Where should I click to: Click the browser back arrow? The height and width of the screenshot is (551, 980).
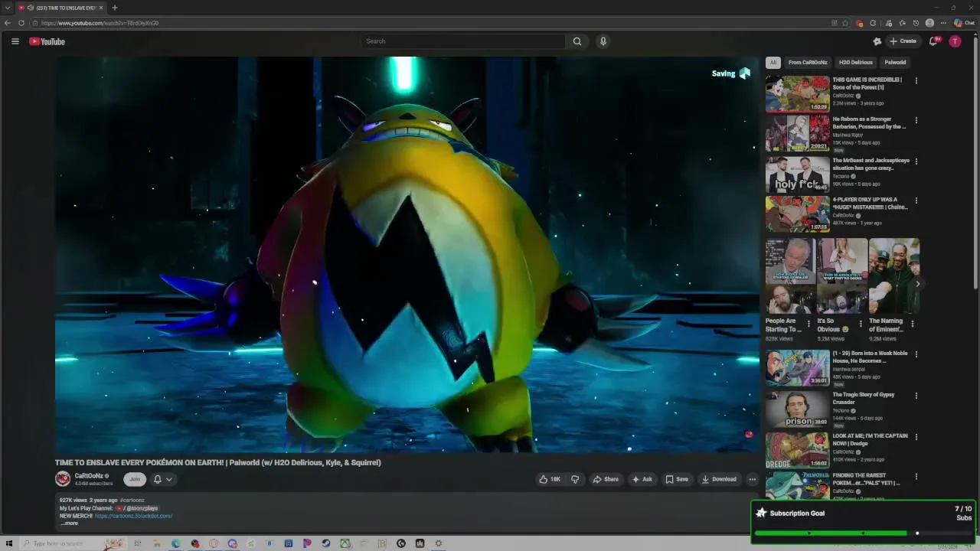[8, 23]
